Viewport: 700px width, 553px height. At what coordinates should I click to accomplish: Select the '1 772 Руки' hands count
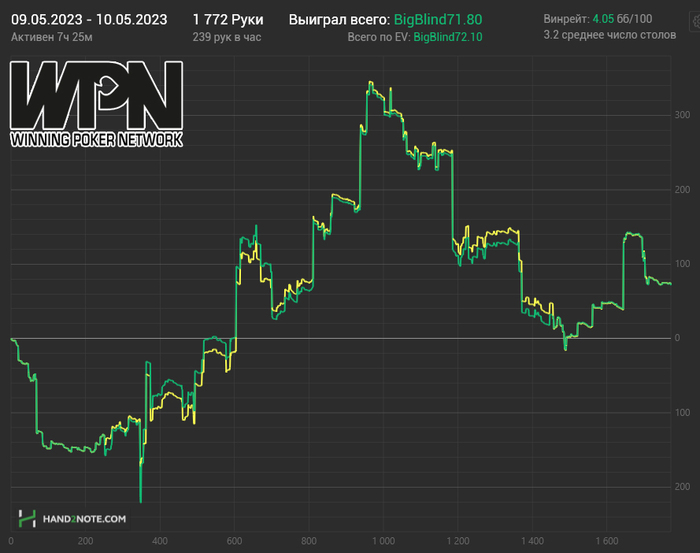pos(228,20)
